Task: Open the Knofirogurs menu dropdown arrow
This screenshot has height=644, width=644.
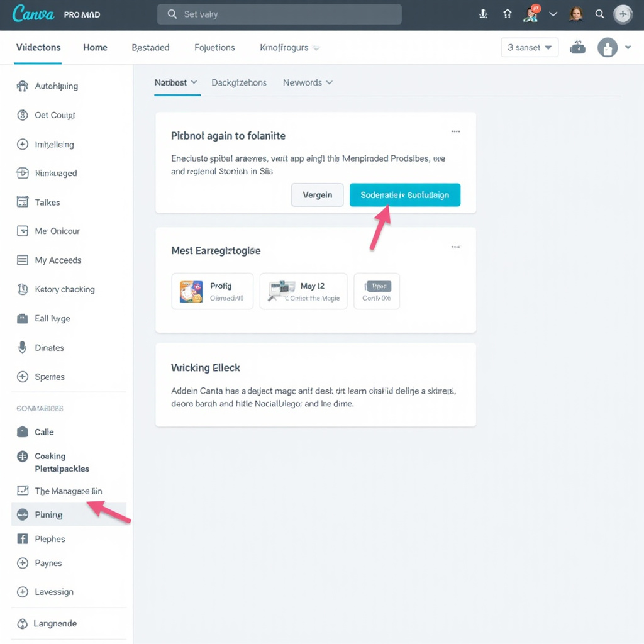Action: [316, 48]
